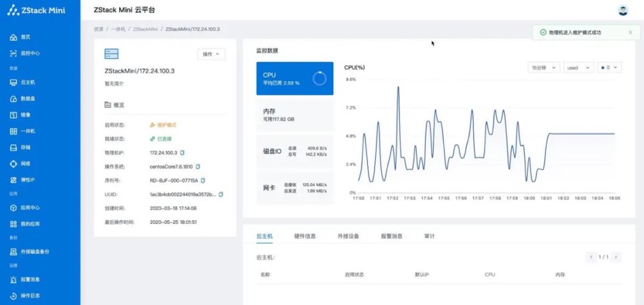
Task: Select the 网卡 network card monitoring card
Action: pos(295,188)
